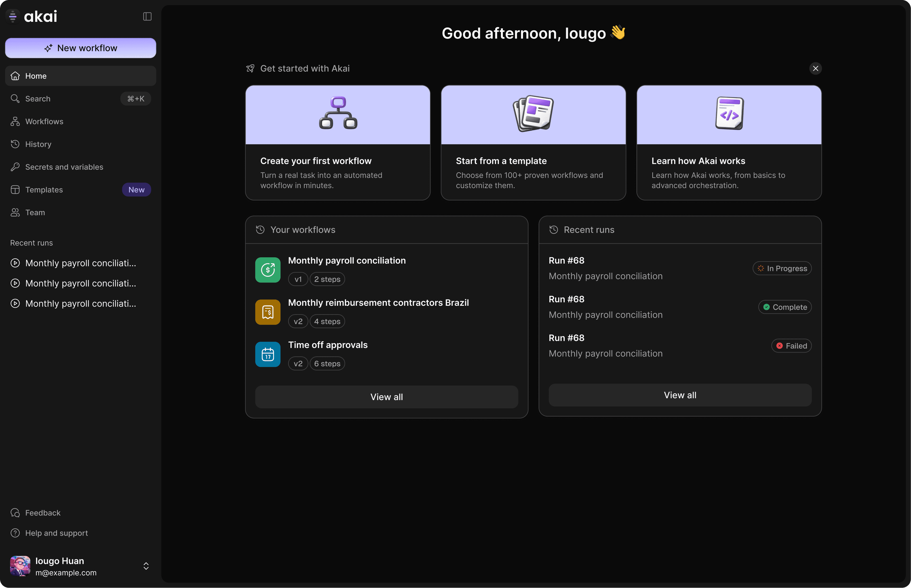Open Help and support icon
The image size is (911, 588).
15,533
